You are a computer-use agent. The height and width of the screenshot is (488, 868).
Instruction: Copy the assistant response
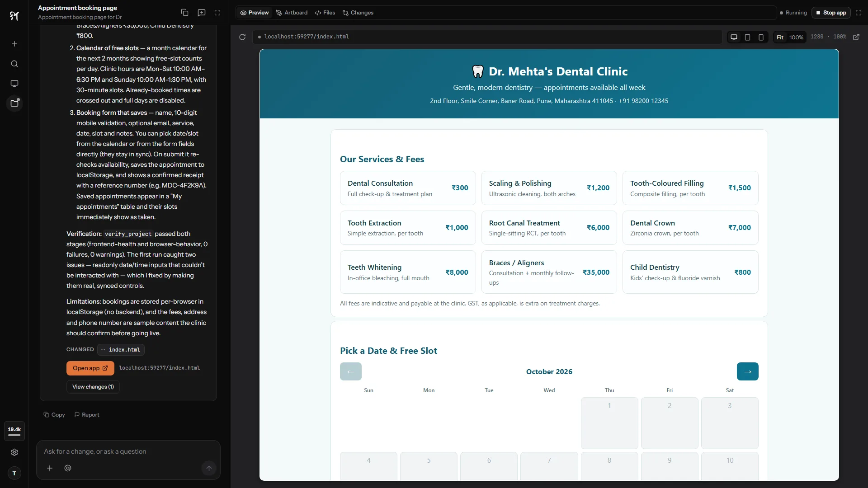coord(54,415)
